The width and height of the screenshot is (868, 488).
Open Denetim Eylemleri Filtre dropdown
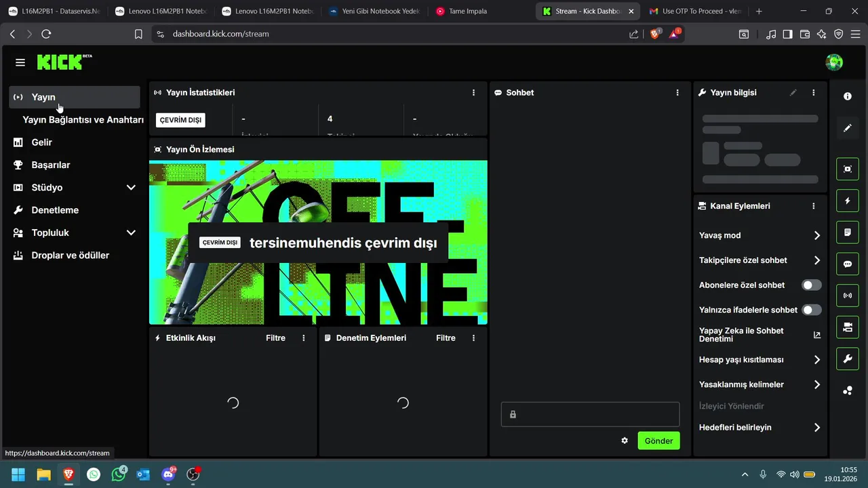(446, 338)
